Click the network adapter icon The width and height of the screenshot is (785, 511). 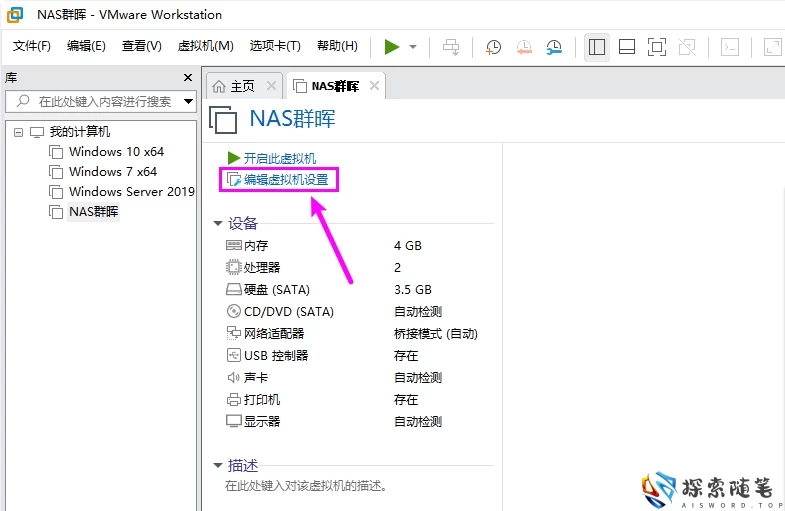[x=234, y=333]
